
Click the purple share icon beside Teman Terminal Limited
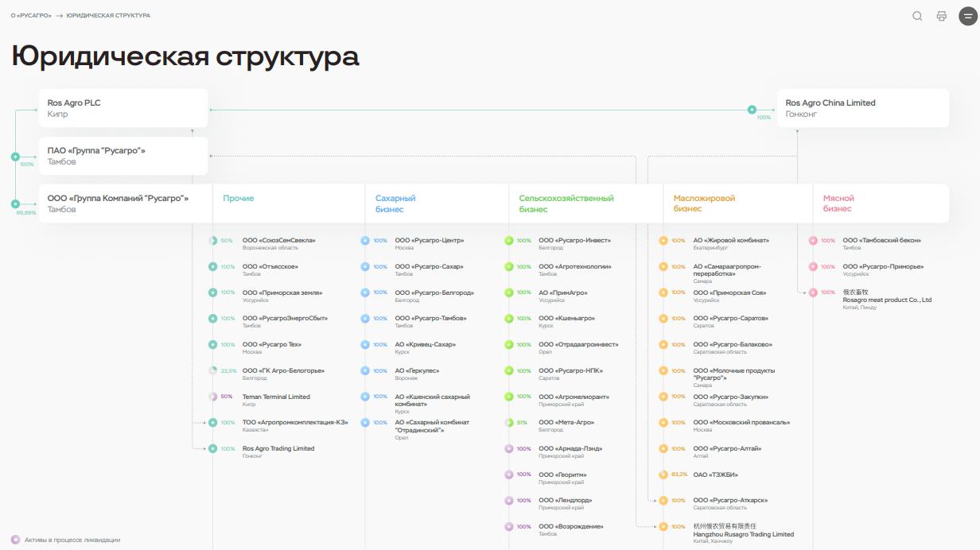212,397
